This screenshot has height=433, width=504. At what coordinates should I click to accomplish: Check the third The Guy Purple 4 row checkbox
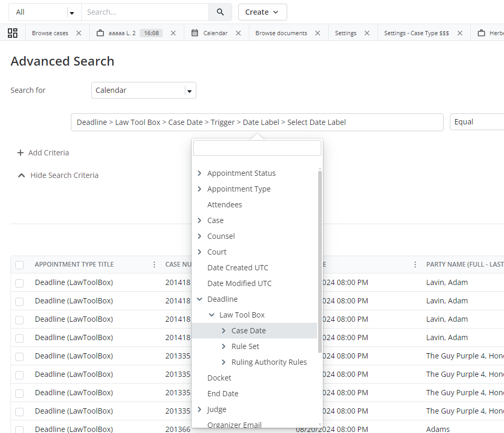(19, 393)
